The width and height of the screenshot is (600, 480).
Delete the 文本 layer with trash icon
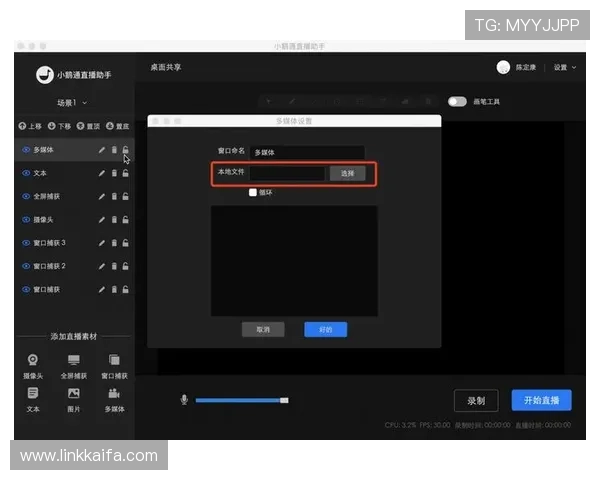113,173
